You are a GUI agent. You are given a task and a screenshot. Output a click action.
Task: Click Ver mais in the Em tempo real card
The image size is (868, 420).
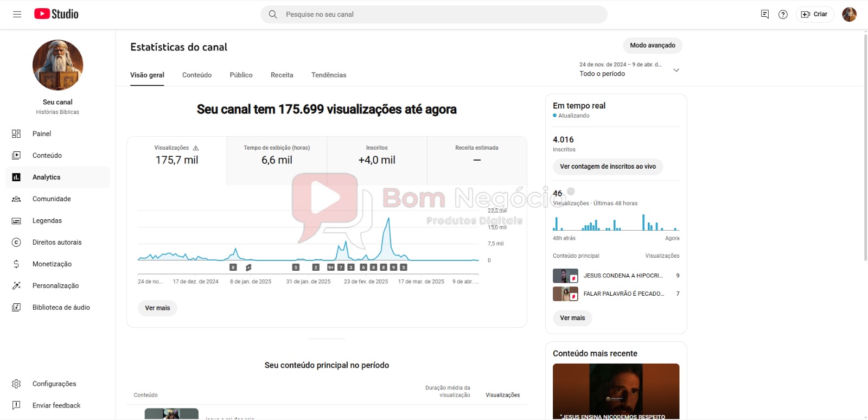click(572, 318)
